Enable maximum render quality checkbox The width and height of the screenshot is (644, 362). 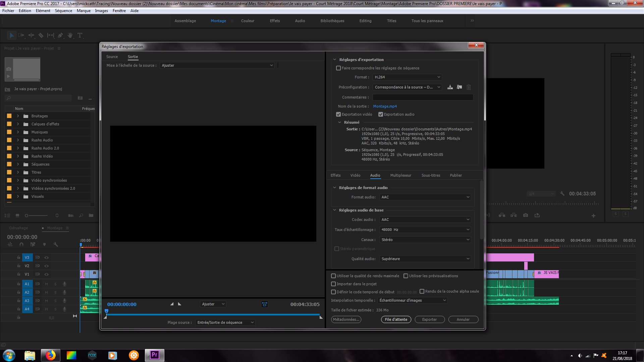pyautogui.click(x=333, y=276)
